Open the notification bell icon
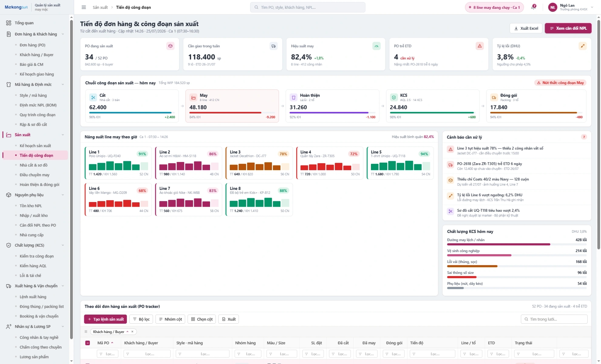Viewport: 601px width, 364px height. [533, 7]
